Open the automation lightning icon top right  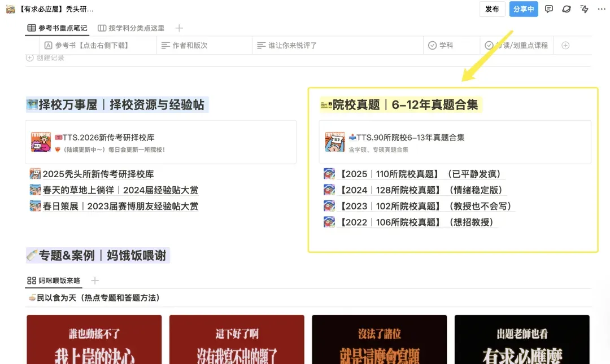tap(583, 9)
